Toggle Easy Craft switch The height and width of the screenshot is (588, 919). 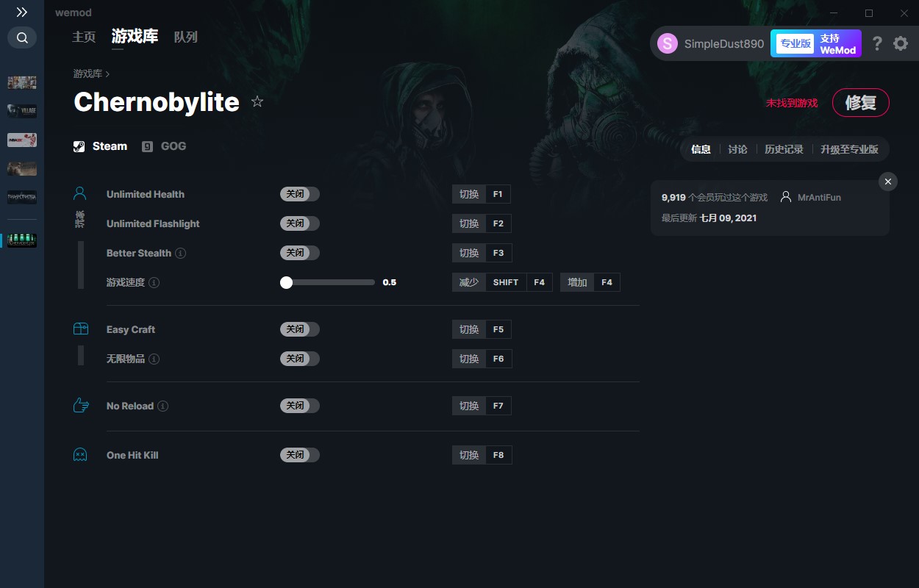pos(300,329)
